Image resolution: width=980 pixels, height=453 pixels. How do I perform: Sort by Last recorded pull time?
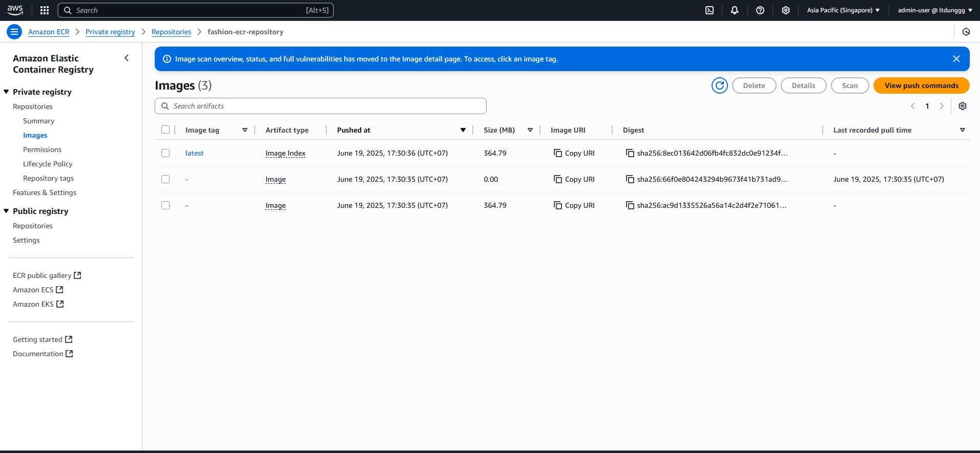coord(963,130)
